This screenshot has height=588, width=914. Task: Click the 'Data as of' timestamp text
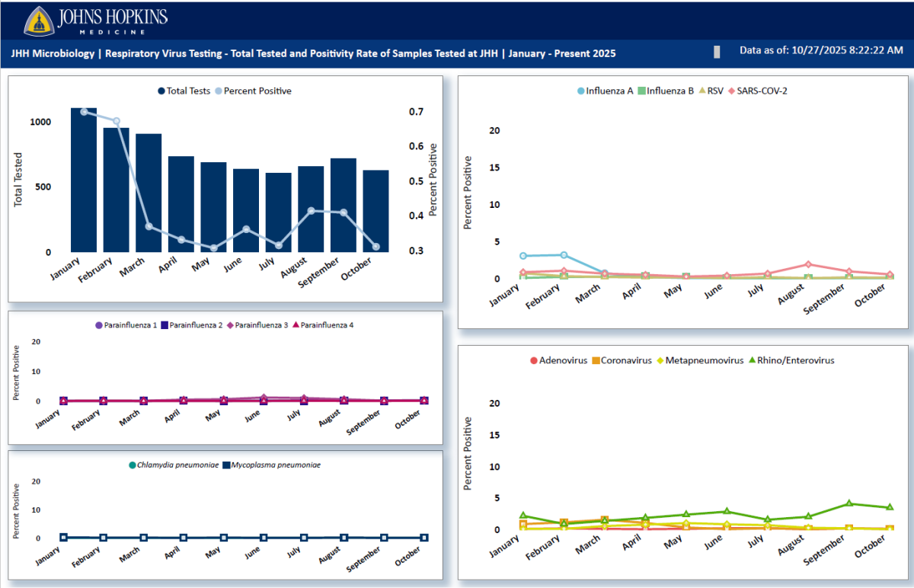pyautogui.click(x=823, y=52)
